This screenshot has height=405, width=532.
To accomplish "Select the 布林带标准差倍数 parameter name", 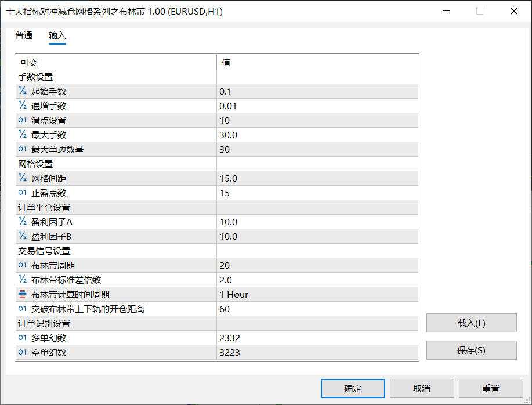I will pos(66,280).
